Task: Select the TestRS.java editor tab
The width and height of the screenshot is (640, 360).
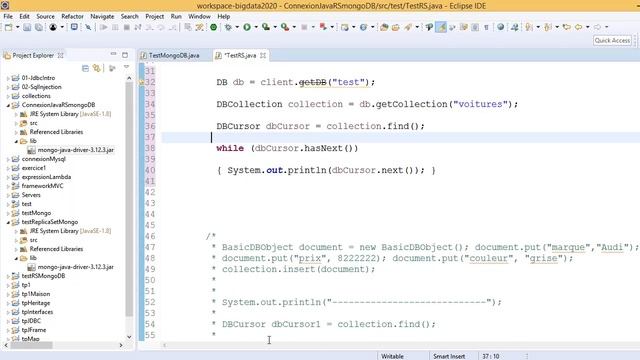Action: click(x=240, y=56)
